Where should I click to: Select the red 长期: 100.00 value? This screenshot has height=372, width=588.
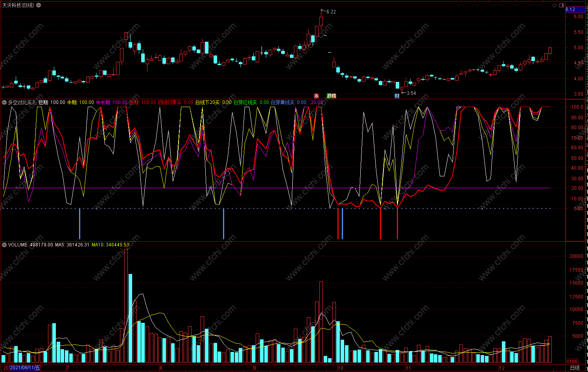click(x=143, y=102)
